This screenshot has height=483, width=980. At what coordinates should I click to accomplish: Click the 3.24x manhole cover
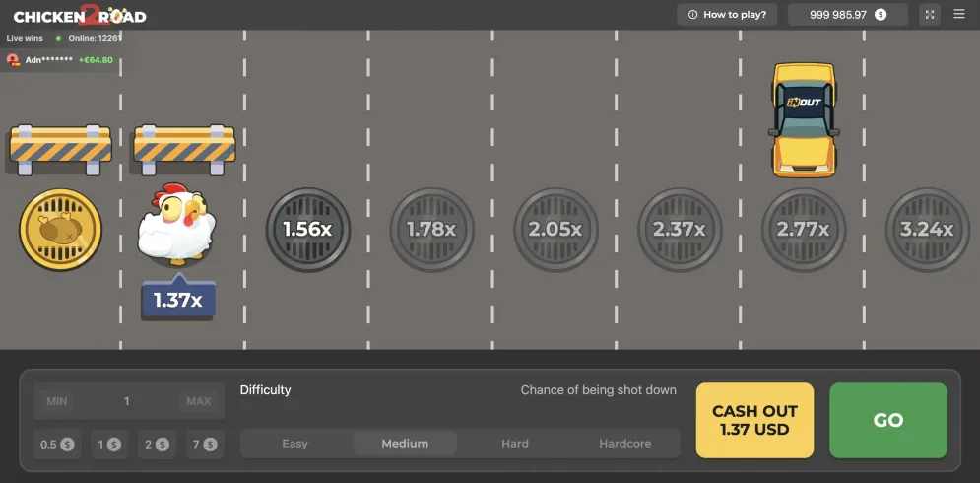click(x=927, y=230)
